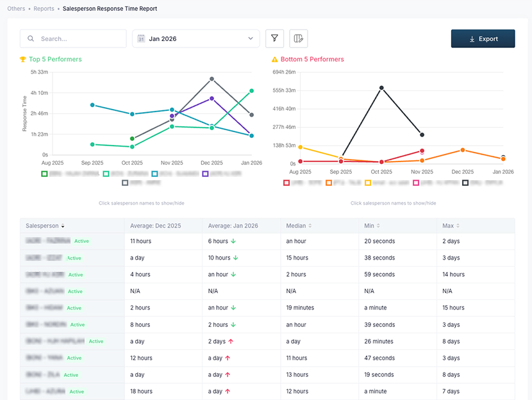Sort by the Salesperson column header

point(45,226)
